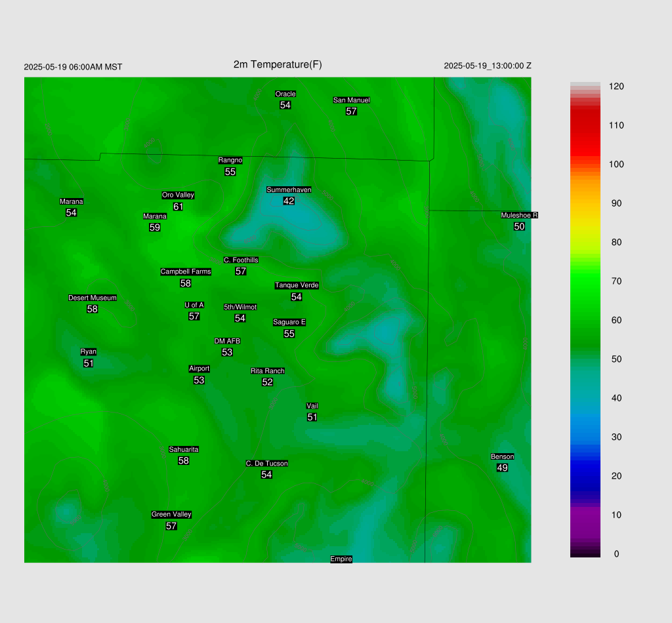Click the 54 reading under Oracle

click(285, 106)
